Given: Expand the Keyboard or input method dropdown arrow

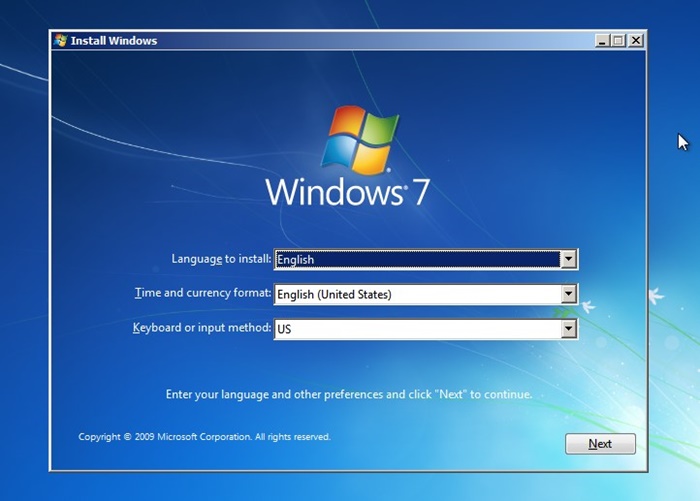Looking at the screenshot, I should tap(568, 329).
